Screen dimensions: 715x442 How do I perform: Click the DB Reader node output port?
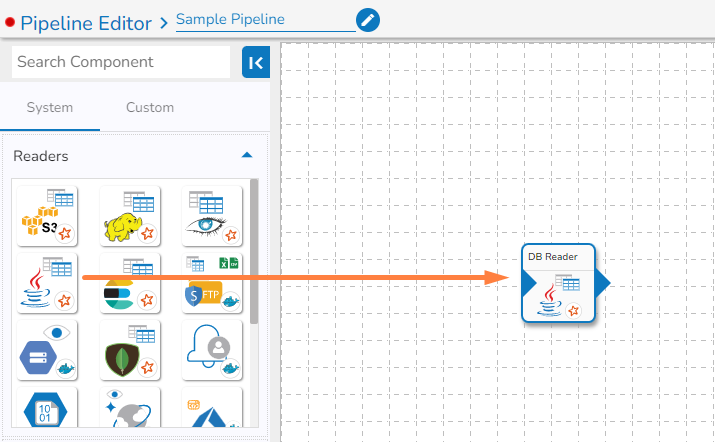tap(602, 283)
